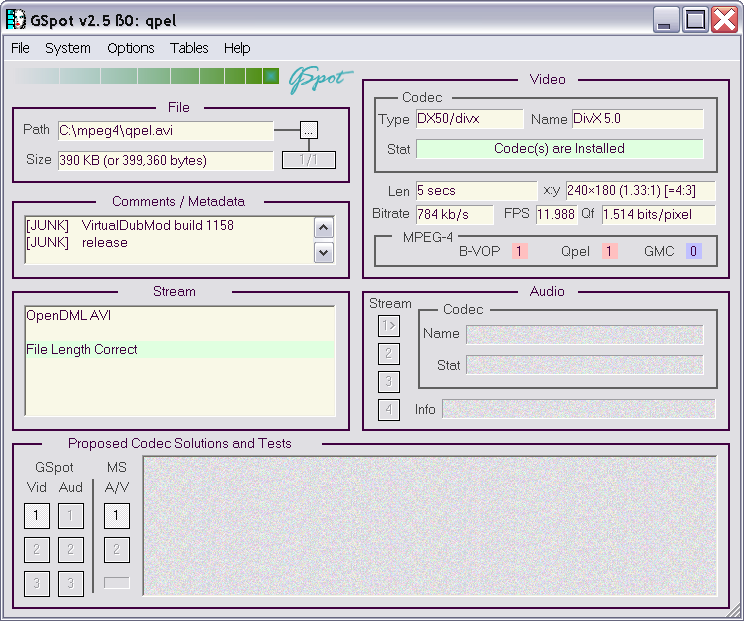Screen dimensions: 744x621
Task: Click GSpot Vid test button 3
Action: 37,583
